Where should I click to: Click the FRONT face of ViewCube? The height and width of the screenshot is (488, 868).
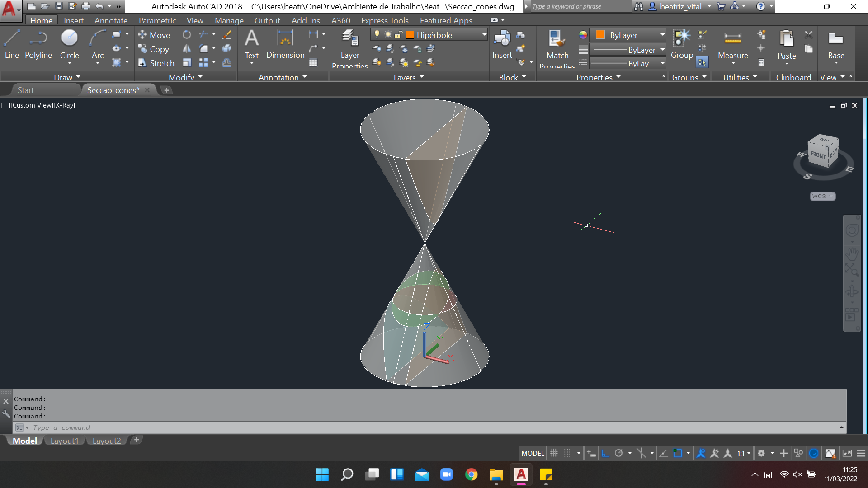[818, 155]
